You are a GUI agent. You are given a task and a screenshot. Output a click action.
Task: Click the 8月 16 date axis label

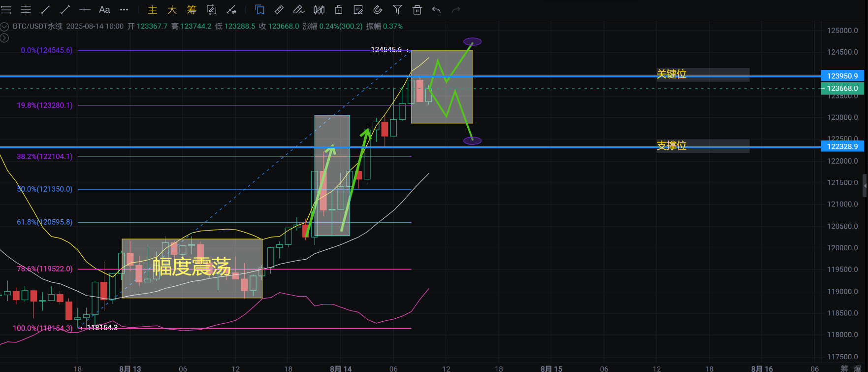coord(762,368)
